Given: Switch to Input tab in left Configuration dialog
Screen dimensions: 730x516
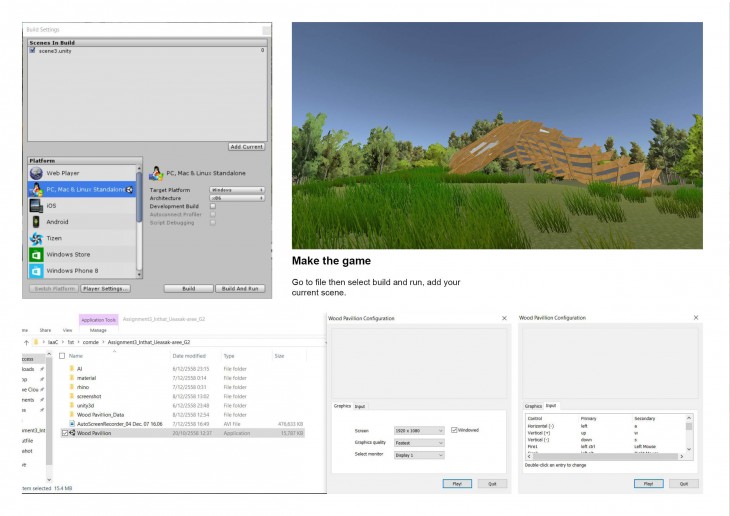Looking at the screenshot, I should pos(360,406).
